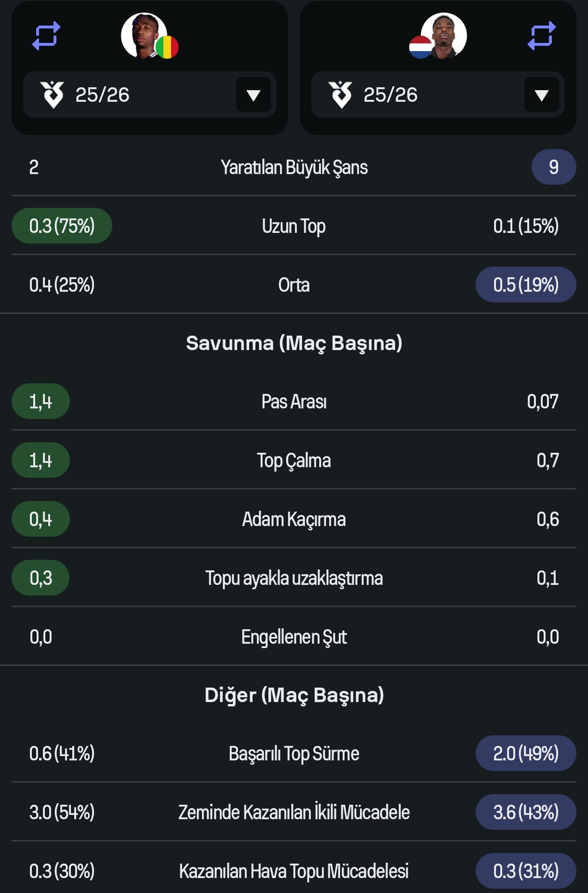
Task: Tap the Mali flag badge
Action: (x=167, y=47)
